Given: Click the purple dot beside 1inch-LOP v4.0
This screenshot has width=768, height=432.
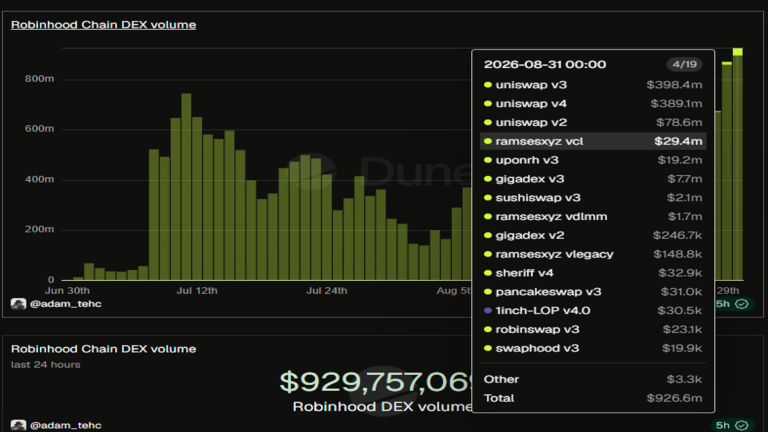Looking at the screenshot, I should [487, 311].
